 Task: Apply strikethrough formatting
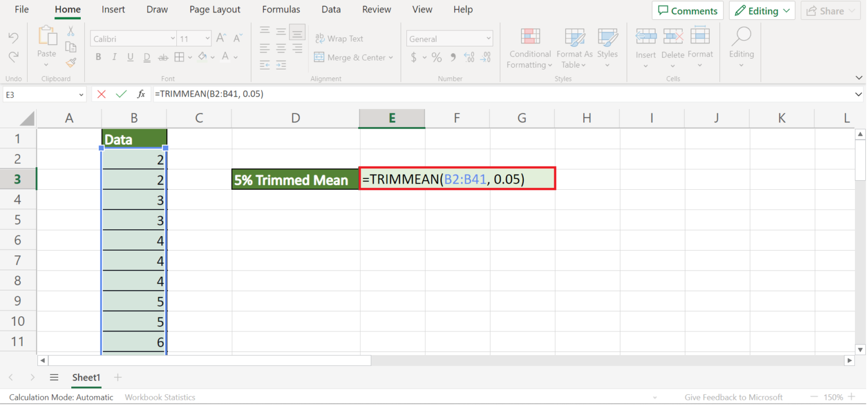click(163, 56)
